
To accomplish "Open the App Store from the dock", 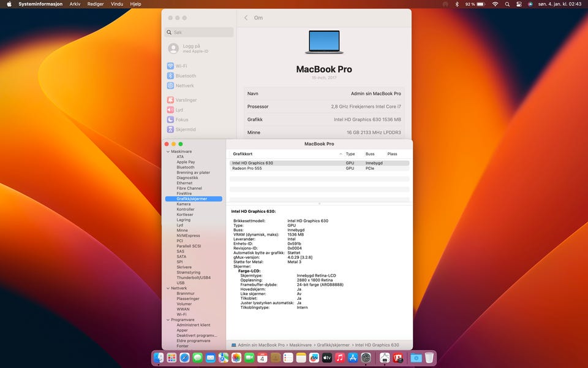I will click(353, 358).
